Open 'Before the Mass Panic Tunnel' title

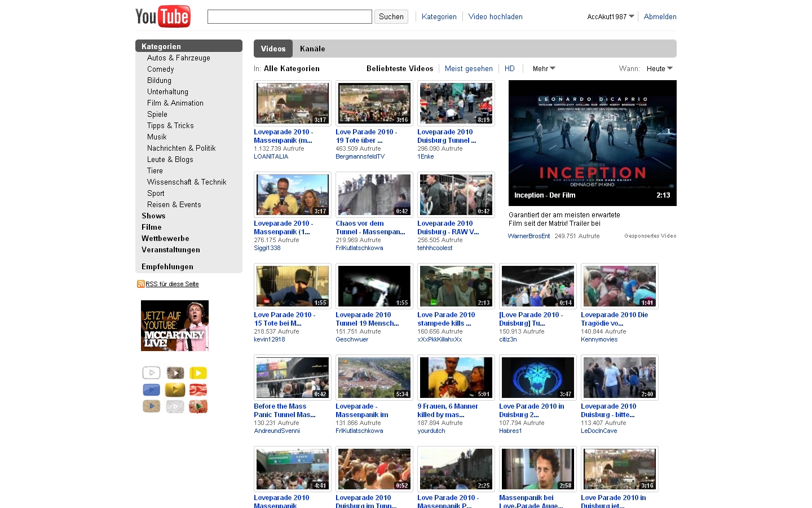(x=285, y=410)
